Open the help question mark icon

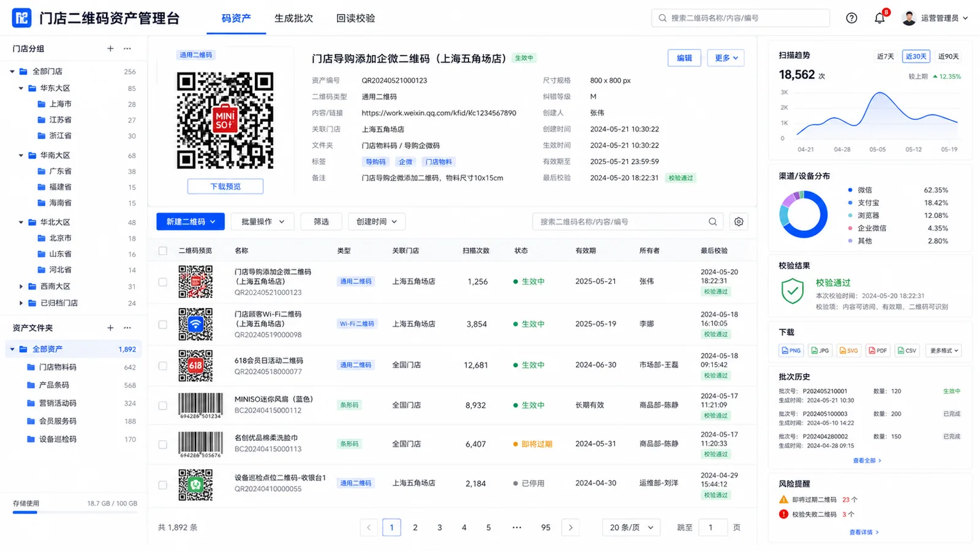(x=851, y=18)
